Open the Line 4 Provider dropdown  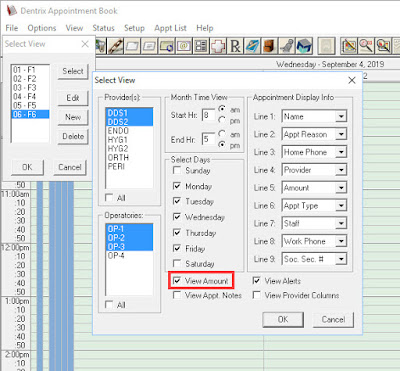click(x=341, y=170)
